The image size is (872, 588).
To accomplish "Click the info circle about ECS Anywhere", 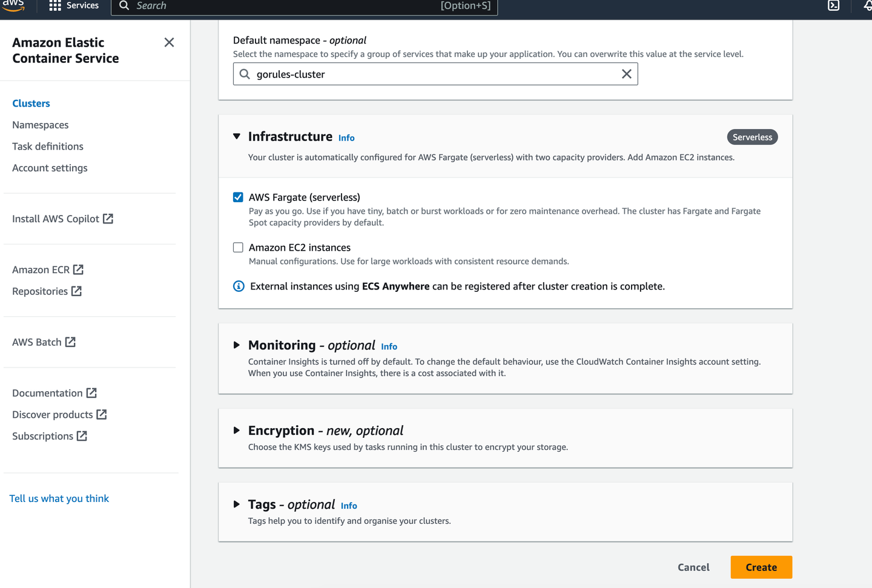I will tap(238, 286).
